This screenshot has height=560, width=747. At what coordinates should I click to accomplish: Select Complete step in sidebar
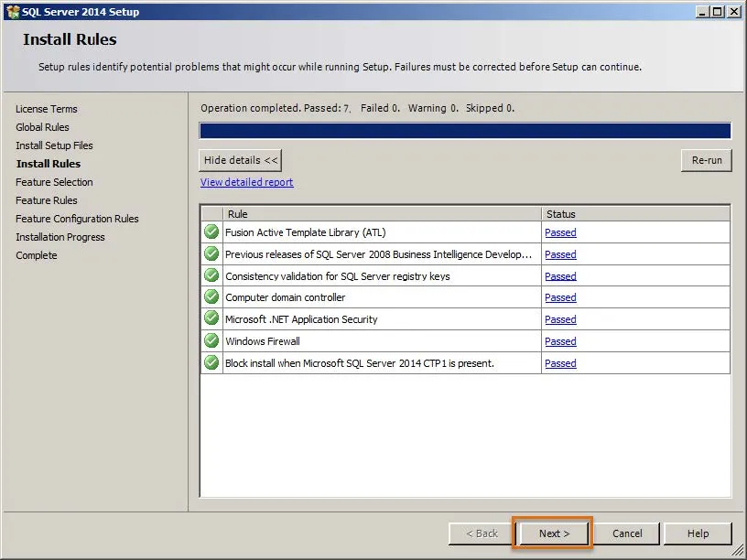pos(37,255)
